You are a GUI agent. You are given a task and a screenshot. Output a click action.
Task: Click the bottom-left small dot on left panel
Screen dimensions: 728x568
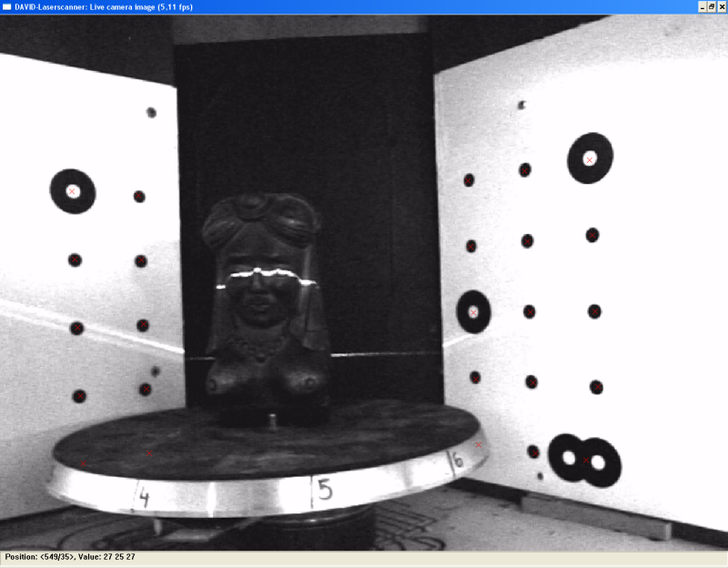[x=79, y=396]
